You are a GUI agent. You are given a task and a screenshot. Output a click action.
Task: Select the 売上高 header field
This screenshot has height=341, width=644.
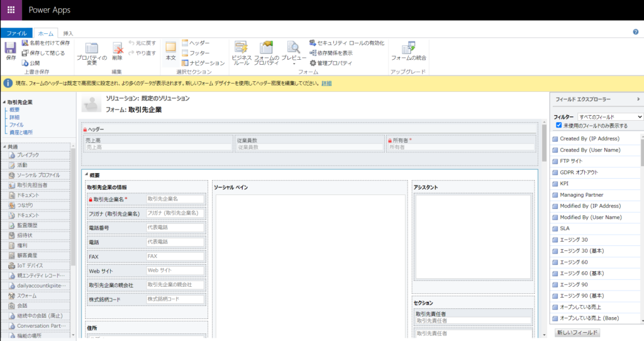coord(158,144)
